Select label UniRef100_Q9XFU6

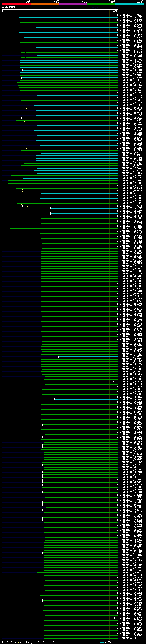[x=131, y=231]
